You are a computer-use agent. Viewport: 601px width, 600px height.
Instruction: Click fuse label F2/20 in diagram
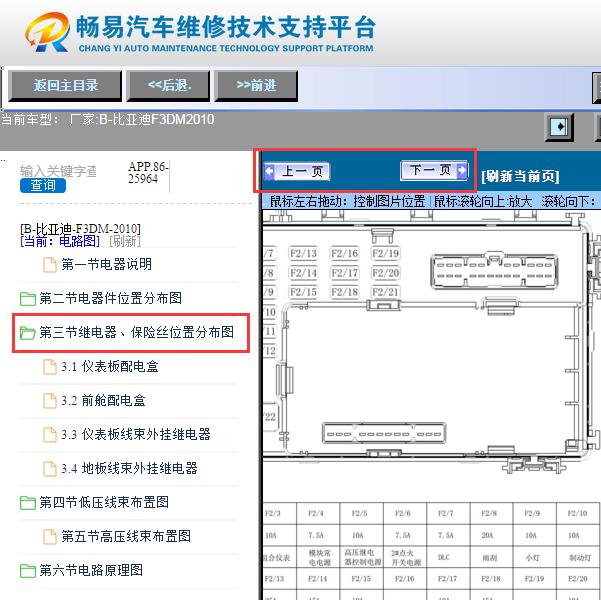pyautogui.click(x=386, y=273)
